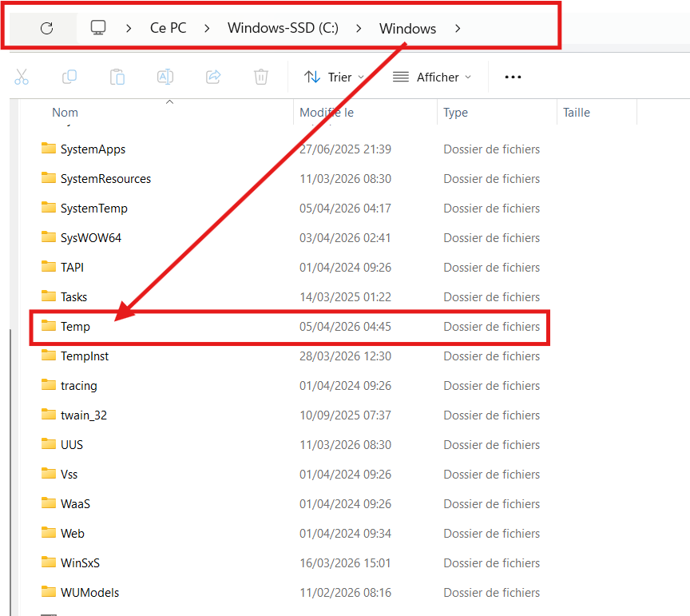Click the Copy icon in toolbar
The width and height of the screenshot is (690, 616).
click(x=69, y=77)
